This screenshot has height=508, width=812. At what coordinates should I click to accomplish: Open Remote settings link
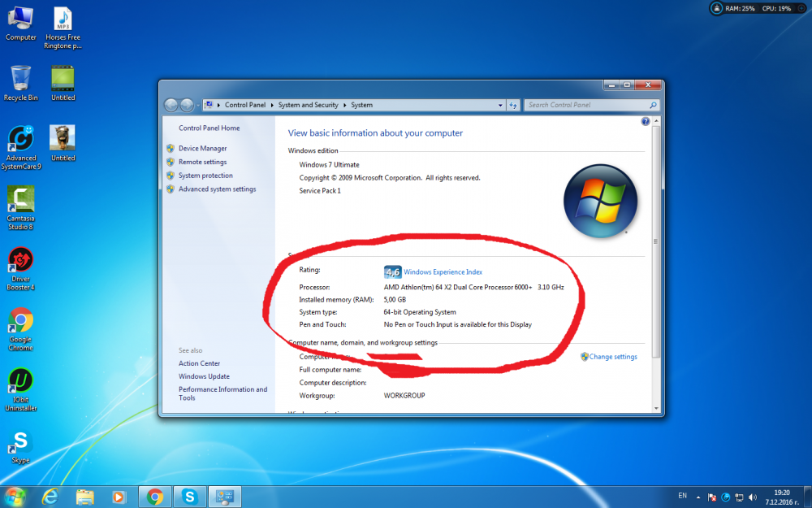click(x=202, y=162)
